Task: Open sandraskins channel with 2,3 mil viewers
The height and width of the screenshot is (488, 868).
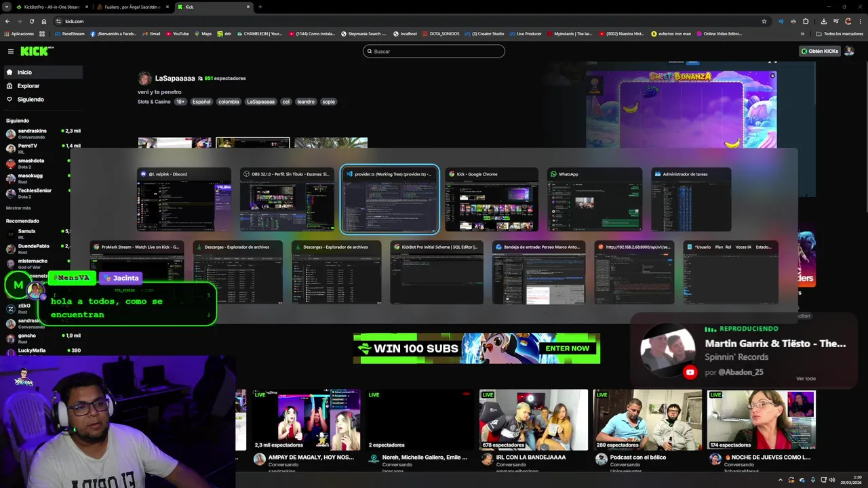Action: point(42,133)
